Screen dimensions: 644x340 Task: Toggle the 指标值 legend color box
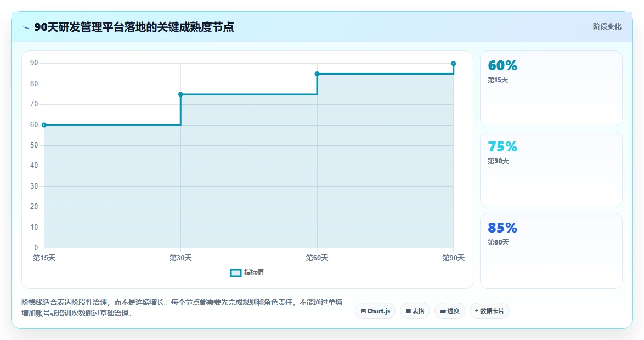[236, 273]
